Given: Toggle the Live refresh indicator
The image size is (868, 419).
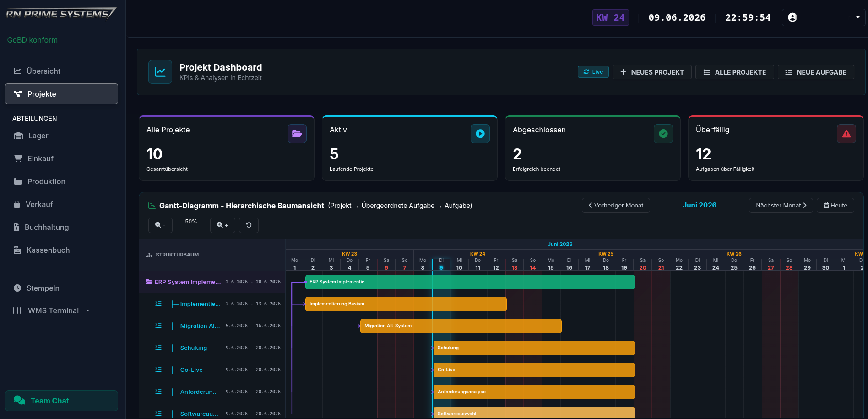Looking at the screenshot, I should [593, 72].
